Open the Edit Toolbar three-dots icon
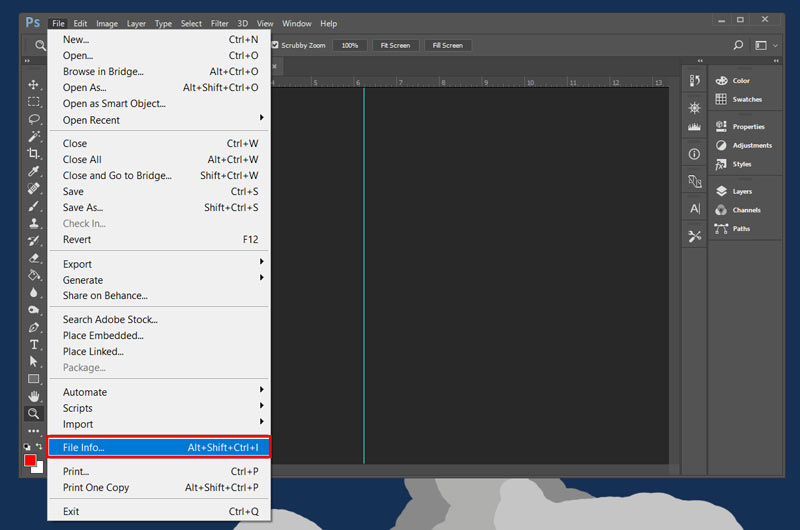The image size is (800, 530). point(34,431)
